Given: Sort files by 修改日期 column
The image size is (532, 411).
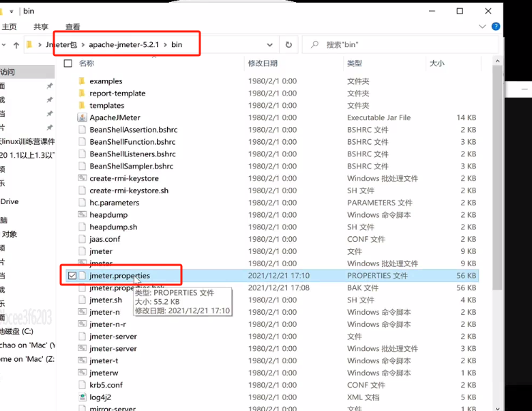Looking at the screenshot, I should (263, 63).
